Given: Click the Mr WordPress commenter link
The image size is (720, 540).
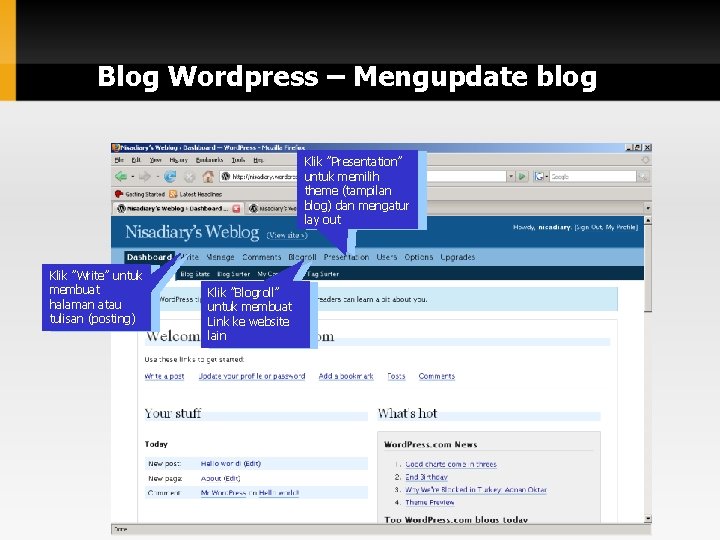Looking at the screenshot, I should (x=223, y=493).
